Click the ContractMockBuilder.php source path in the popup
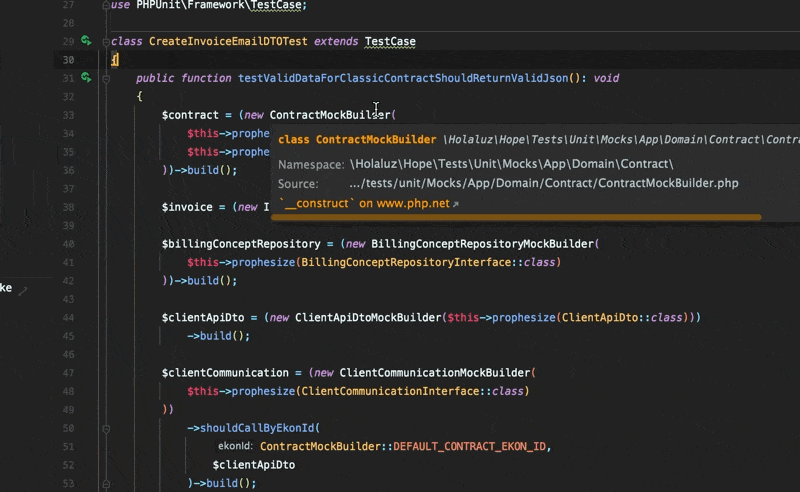Image resolution: width=800 pixels, height=492 pixels. (544, 184)
